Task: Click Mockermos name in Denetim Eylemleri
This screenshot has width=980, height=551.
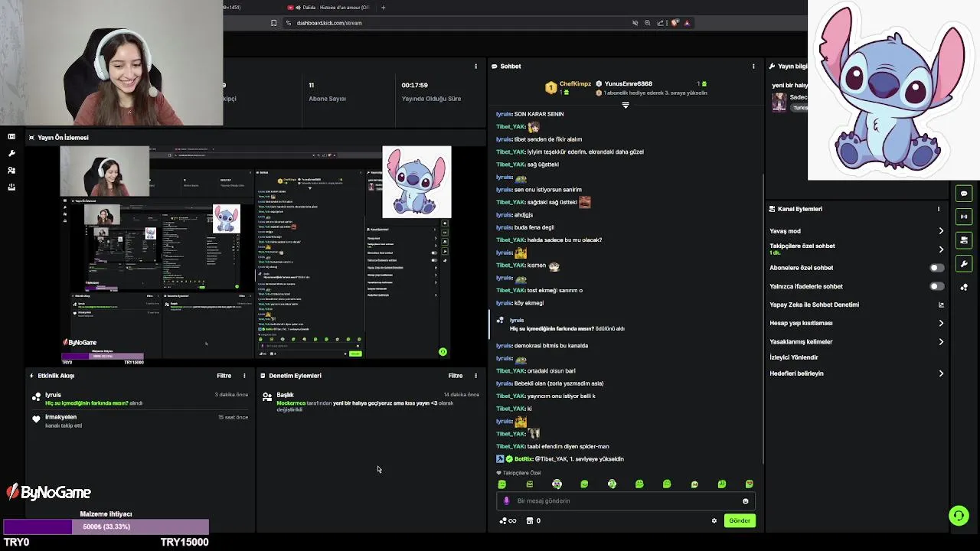Action: point(291,403)
